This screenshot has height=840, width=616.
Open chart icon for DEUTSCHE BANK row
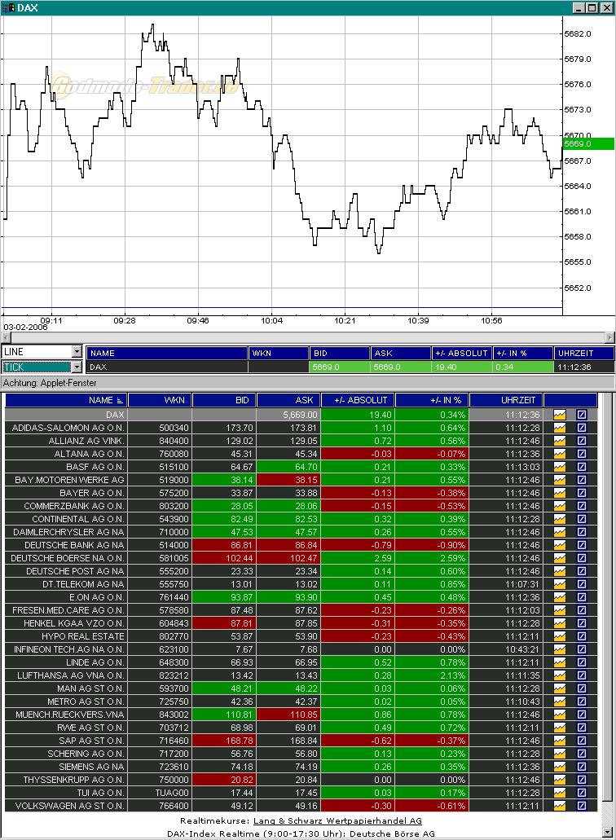point(559,545)
